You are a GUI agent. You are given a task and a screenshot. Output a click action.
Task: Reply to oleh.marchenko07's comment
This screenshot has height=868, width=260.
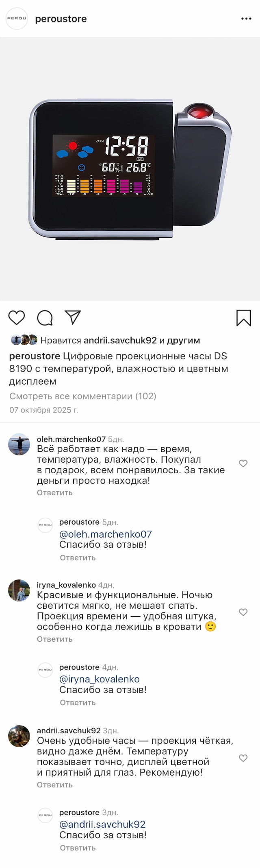point(55,493)
